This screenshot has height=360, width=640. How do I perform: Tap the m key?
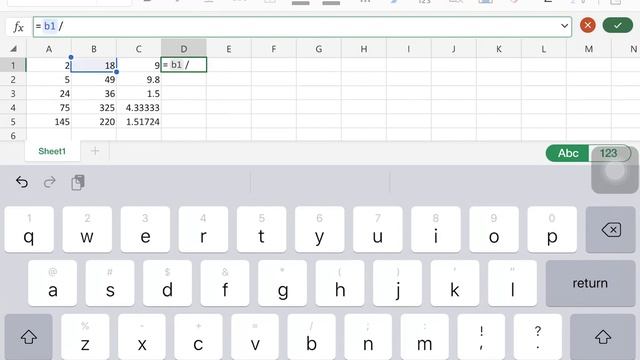point(424,337)
